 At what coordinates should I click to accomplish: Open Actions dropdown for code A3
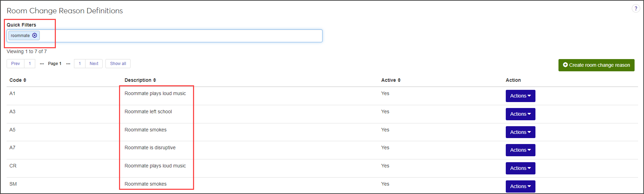(x=520, y=114)
